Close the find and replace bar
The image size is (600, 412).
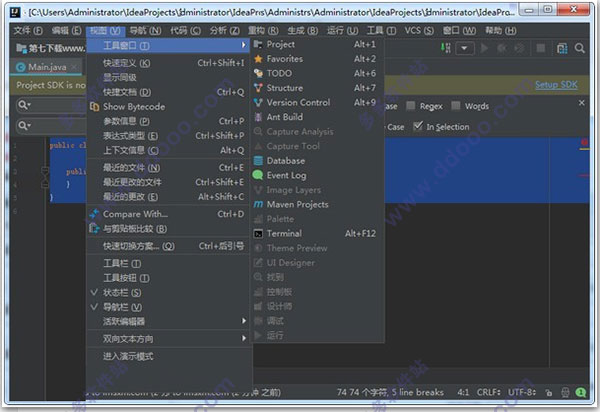click(x=582, y=103)
